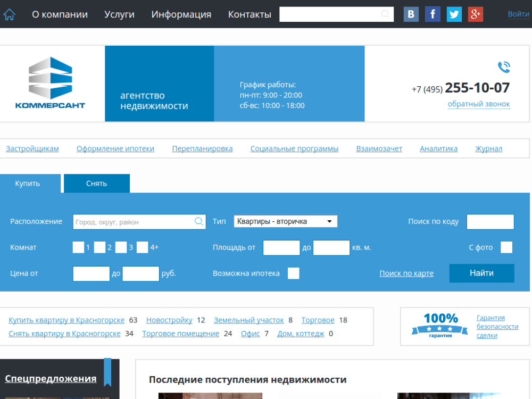This screenshot has width=532, height=399.
Task: Click the phone number 255-10-07
Action: (x=477, y=88)
